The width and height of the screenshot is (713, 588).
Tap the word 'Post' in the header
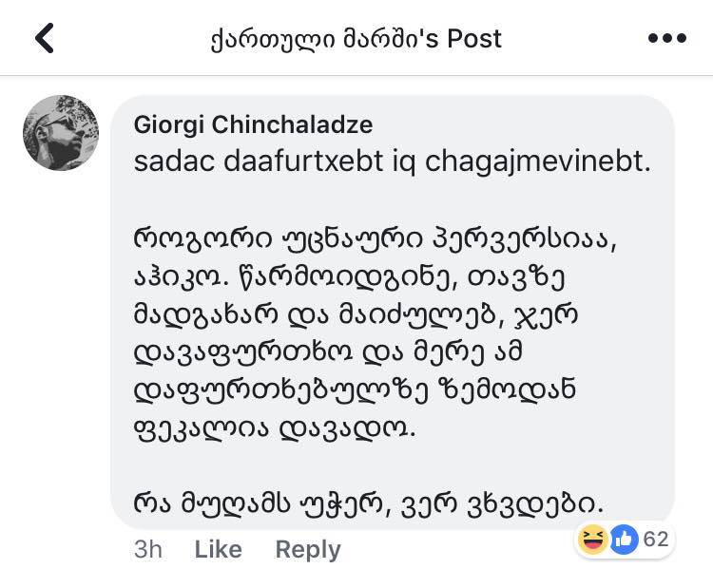474,38
